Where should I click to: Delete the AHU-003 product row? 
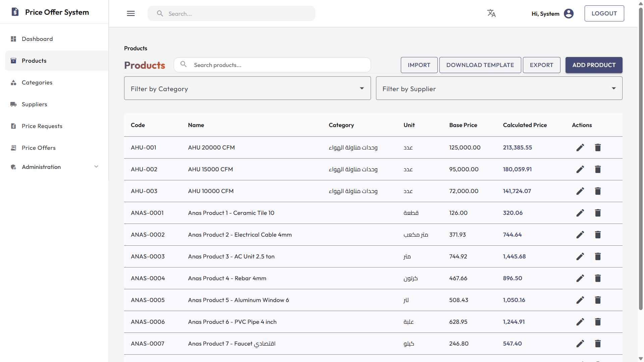(x=598, y=191)
